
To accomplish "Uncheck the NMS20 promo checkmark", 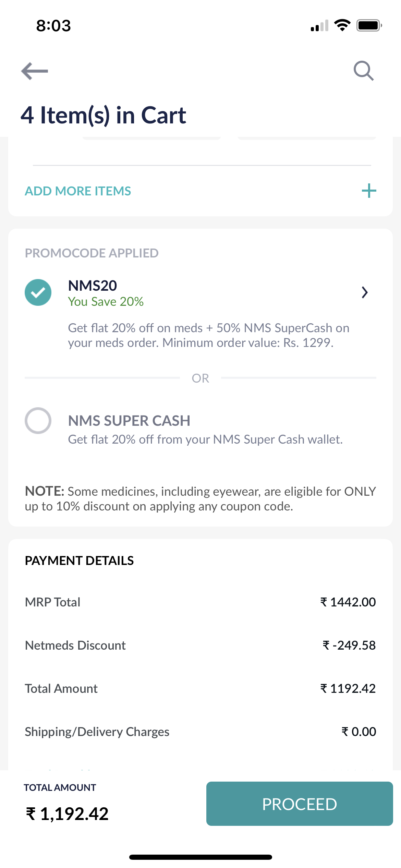I will (x=38, y=292).
